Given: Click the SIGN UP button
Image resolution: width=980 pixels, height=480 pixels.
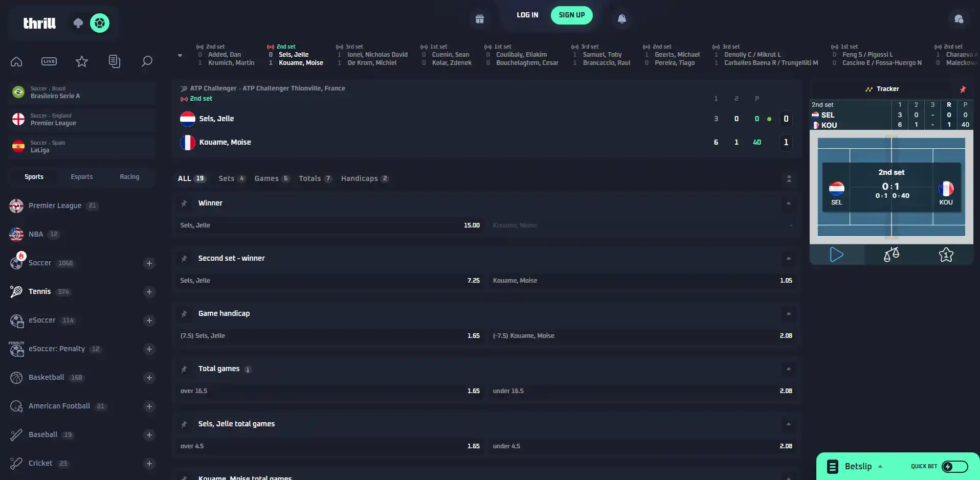Looking at the screenshot, I should click(571, 15).
